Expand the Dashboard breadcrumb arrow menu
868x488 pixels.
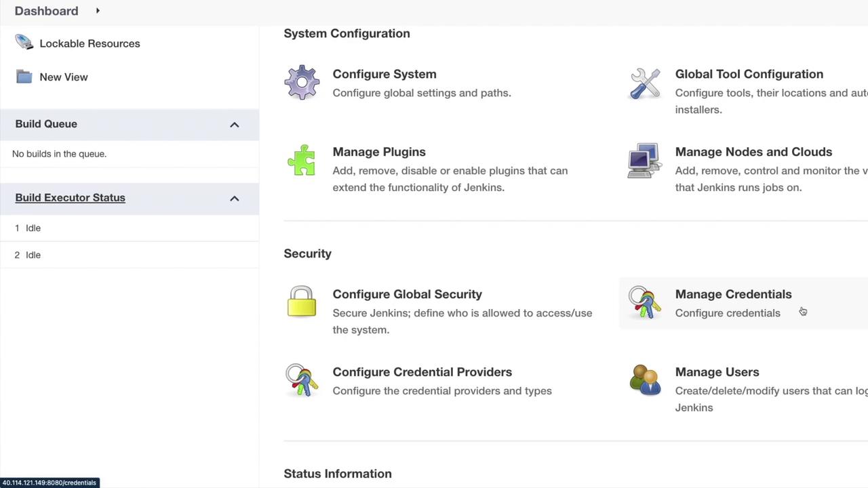point(98,11)
